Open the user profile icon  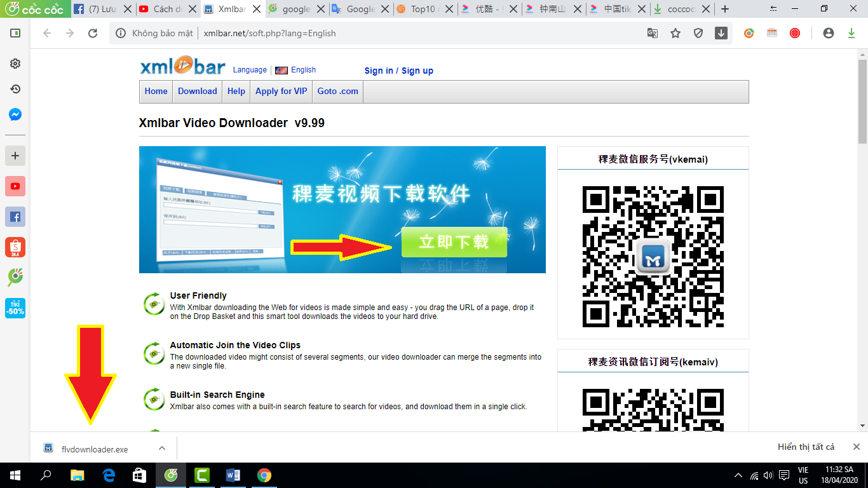pyautogui.click(x=828, y=33)
